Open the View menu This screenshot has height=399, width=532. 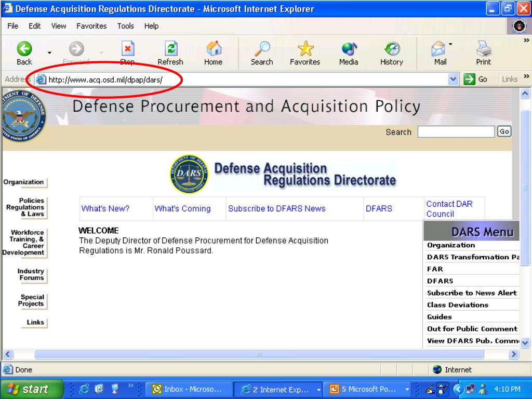59,26
